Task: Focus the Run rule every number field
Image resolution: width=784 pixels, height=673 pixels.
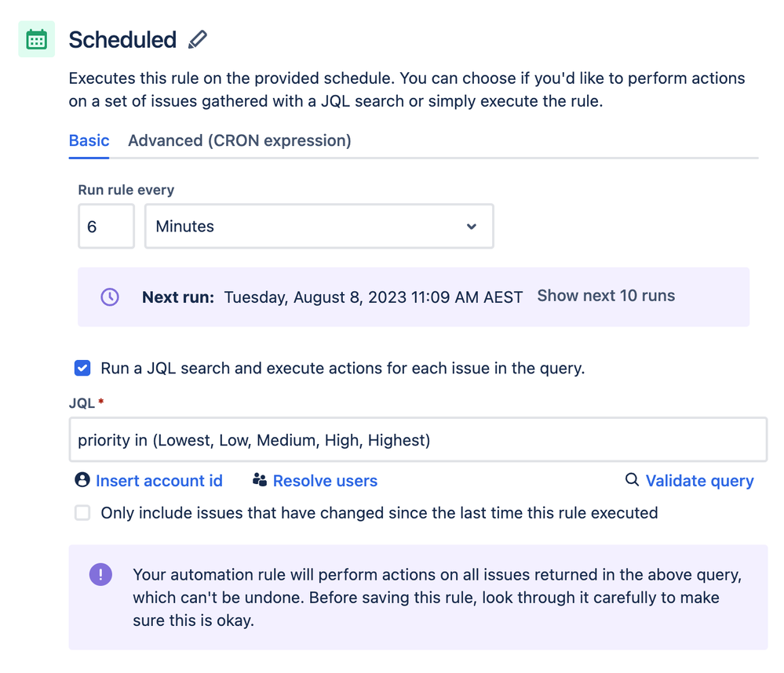Action: pyautogui.click(x=107, y=227)
